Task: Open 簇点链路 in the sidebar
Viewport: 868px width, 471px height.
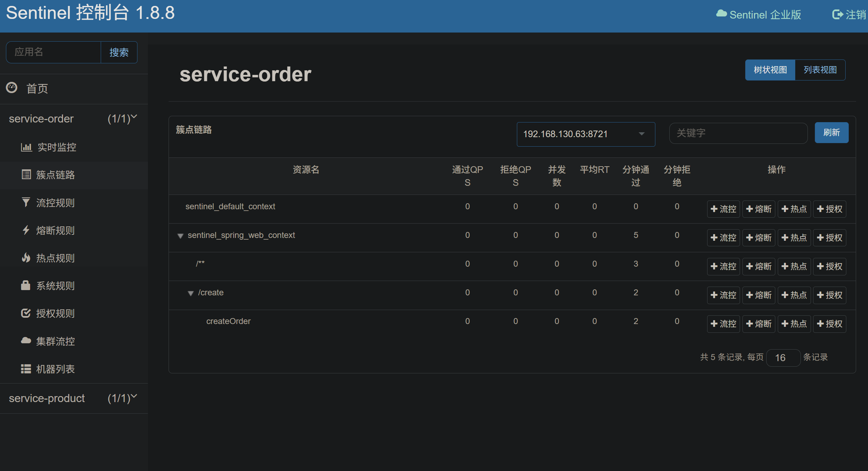Action: [55, 175]
